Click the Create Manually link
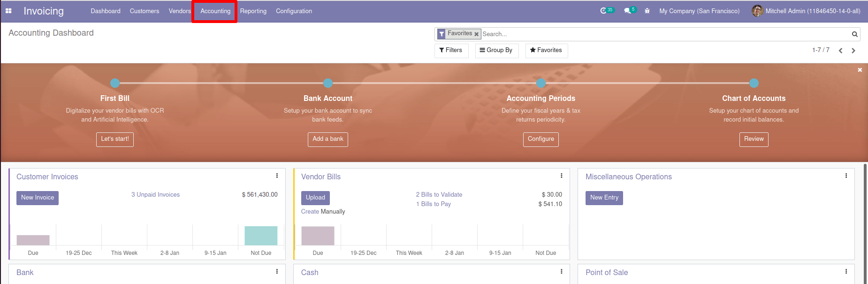 click(323, 212)
